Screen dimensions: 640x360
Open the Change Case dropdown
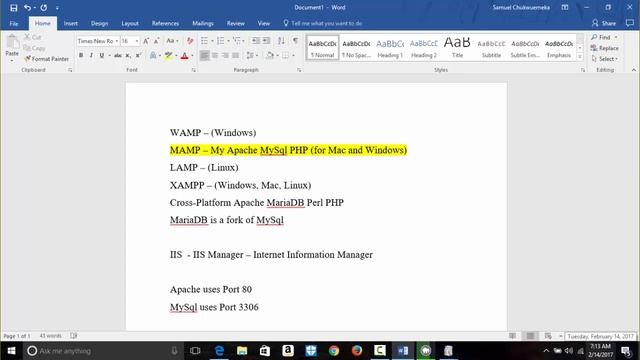coord(172,41)
